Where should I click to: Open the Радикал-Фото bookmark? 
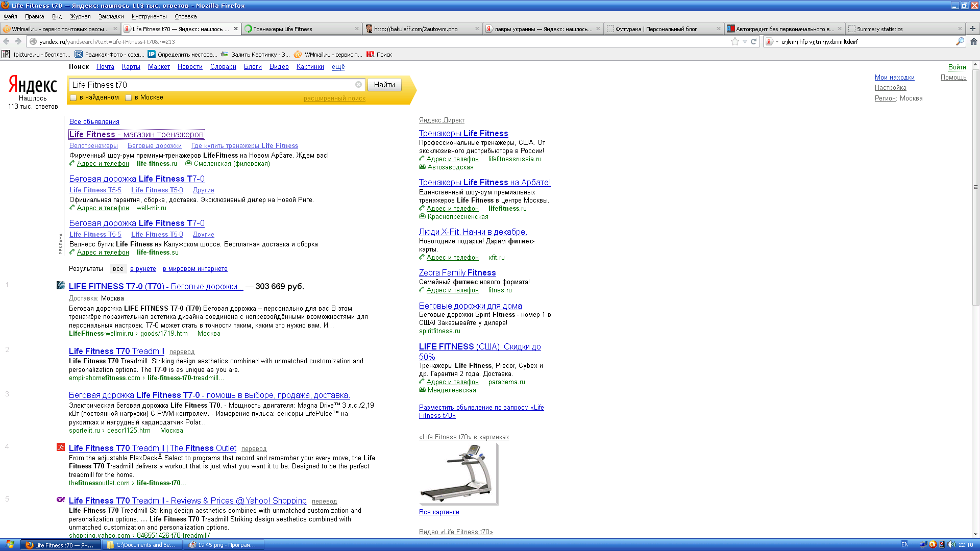click(109, 54)
